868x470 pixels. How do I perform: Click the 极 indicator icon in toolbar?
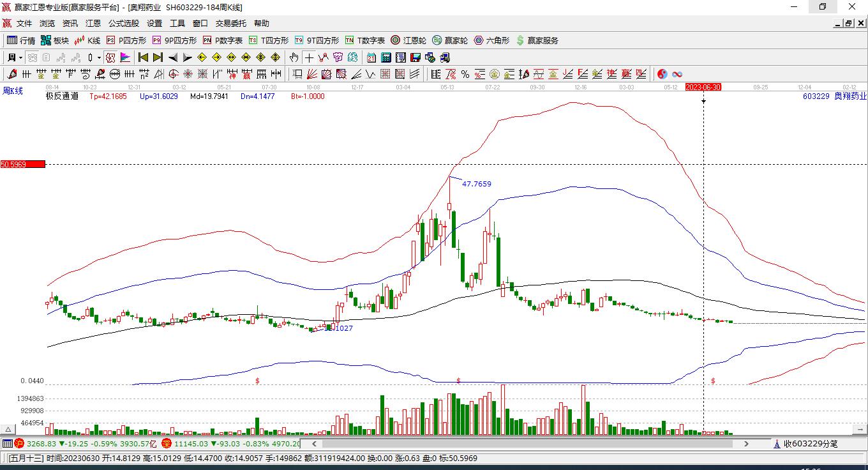click(x=110, y=57)
